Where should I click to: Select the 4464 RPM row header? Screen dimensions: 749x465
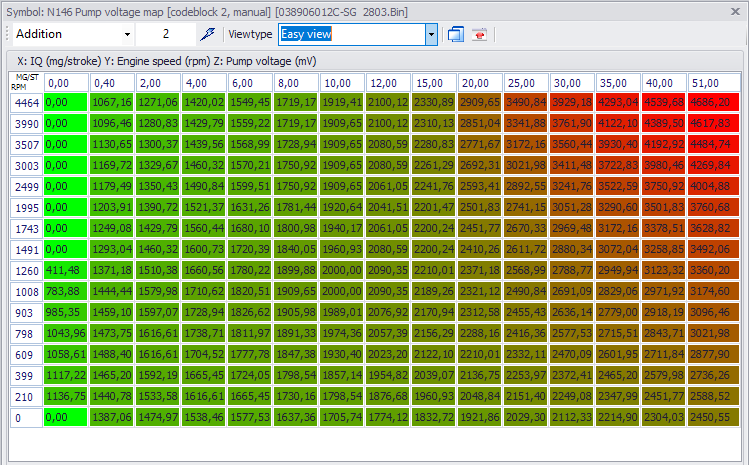tap(26, 101)
